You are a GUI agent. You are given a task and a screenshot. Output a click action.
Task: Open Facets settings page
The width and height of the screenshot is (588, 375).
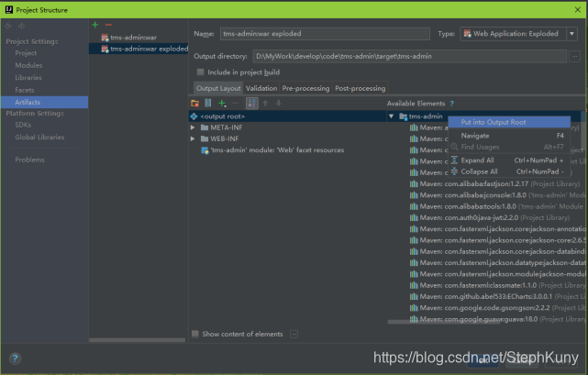click(25, 90)
